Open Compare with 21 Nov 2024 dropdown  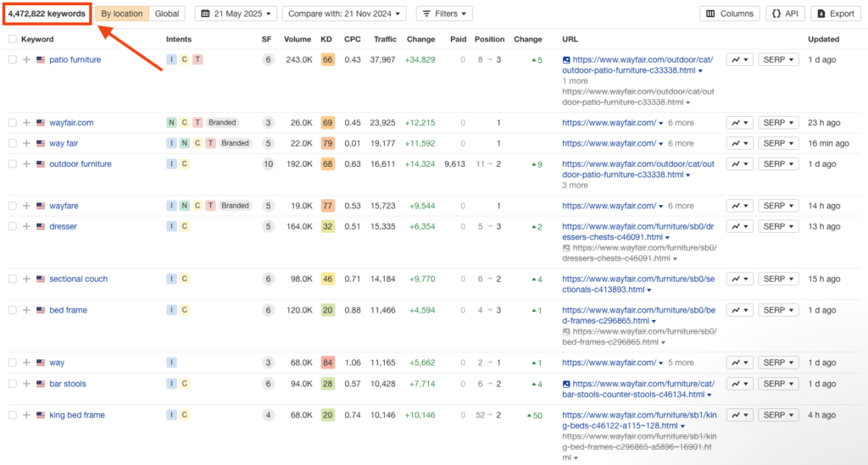tap(344, 14)
